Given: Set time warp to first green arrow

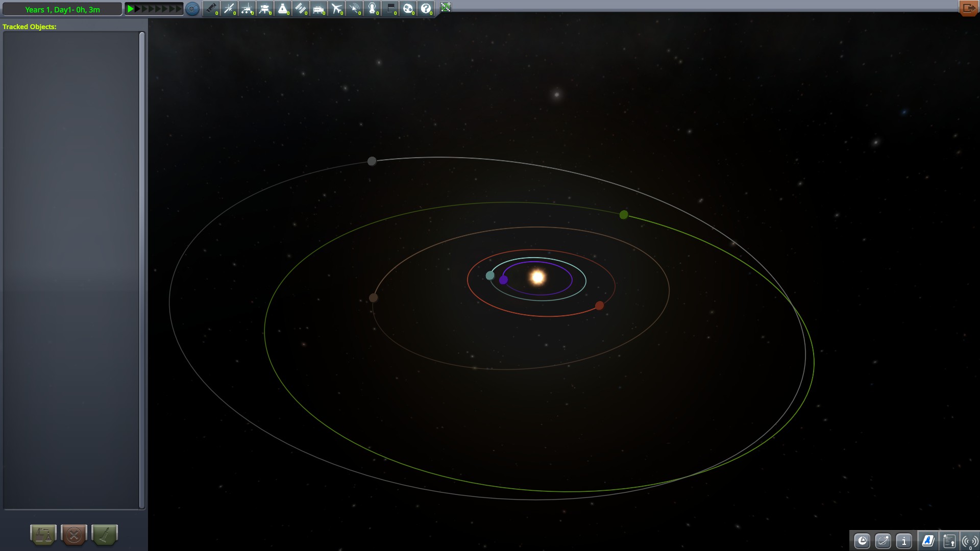Looking at the screenshot, I should point(131,9).
